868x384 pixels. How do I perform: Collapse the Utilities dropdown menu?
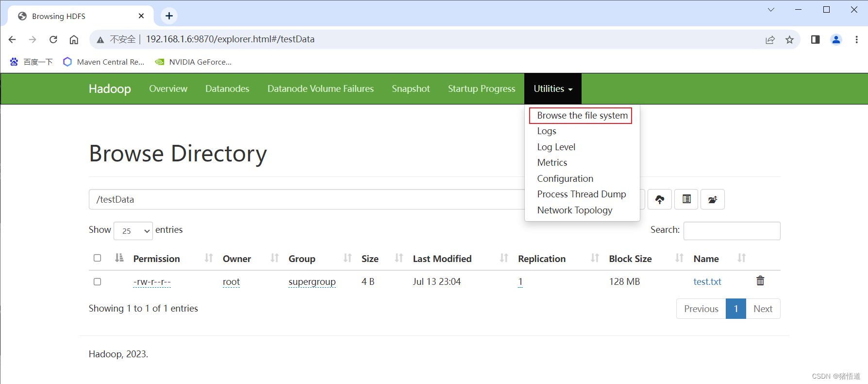pyautogui.click(x=553, y=88)
